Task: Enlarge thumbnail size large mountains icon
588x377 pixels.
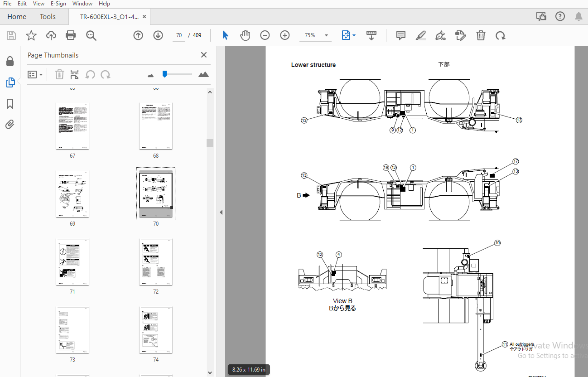Action: [204, 74]
